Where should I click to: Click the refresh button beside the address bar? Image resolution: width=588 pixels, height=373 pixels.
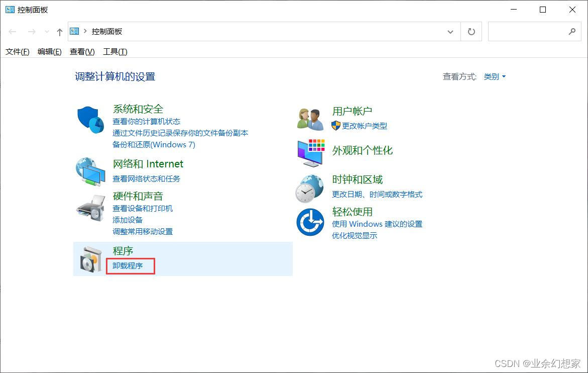tap(472, 32)
